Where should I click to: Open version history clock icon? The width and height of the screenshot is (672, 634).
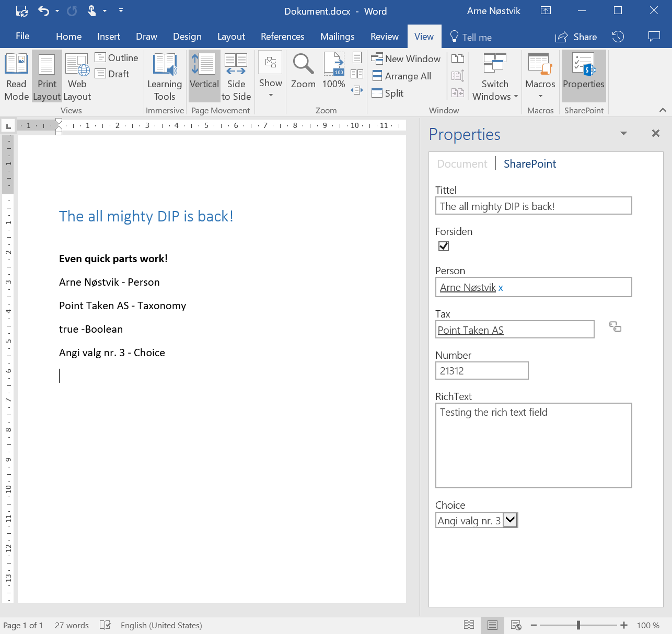click(x=618, y=37)
